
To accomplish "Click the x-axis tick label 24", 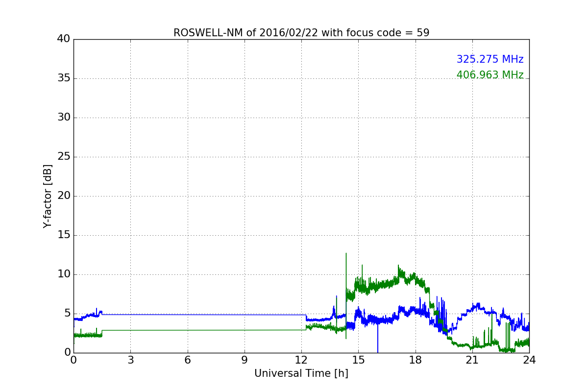I will [x=529, y=360].
